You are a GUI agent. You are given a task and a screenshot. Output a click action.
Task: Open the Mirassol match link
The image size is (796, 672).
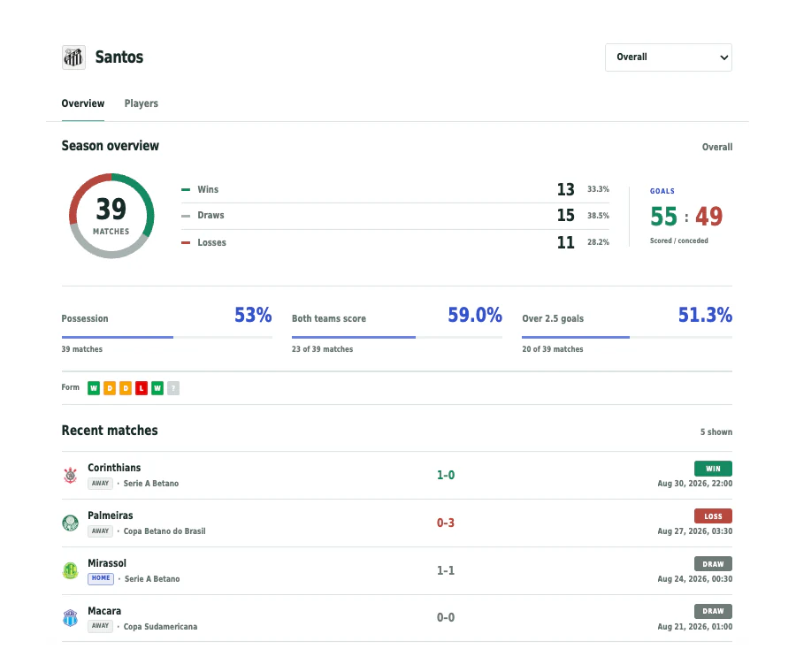(397, 570)
